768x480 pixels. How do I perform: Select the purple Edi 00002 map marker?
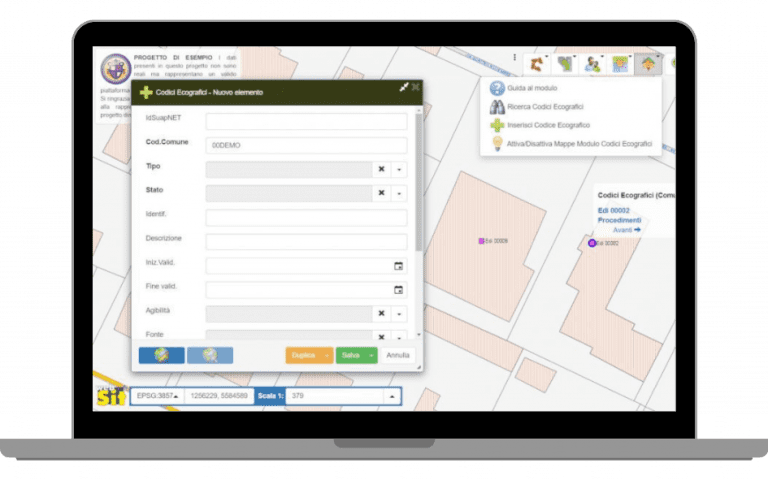(592, 243)
